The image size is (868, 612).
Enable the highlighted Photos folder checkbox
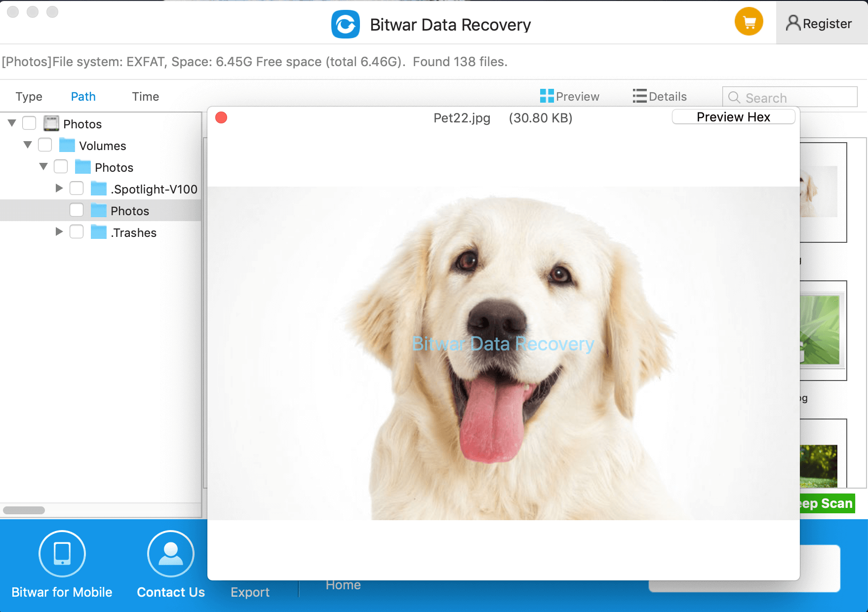click(77, 210)
